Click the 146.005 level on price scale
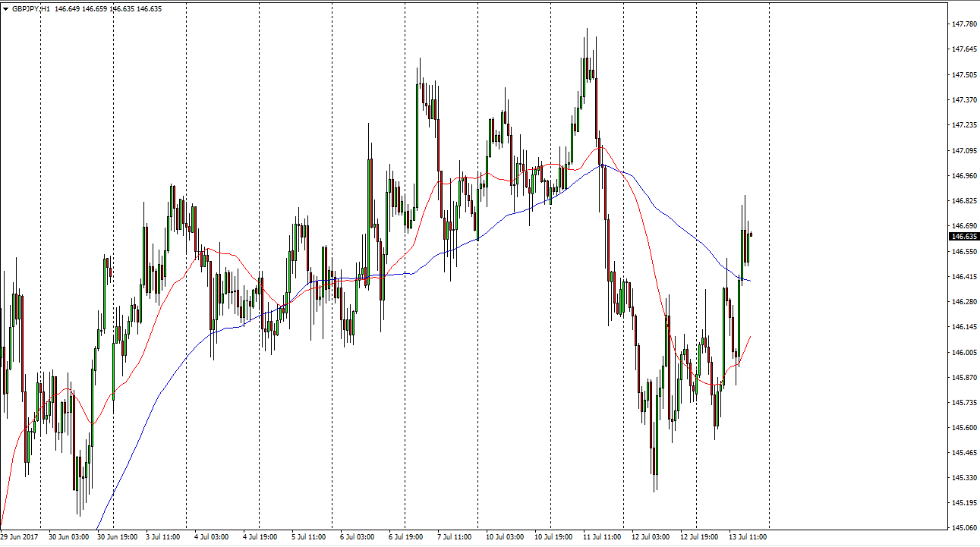 pyautogui.click(x=963, y=353)
